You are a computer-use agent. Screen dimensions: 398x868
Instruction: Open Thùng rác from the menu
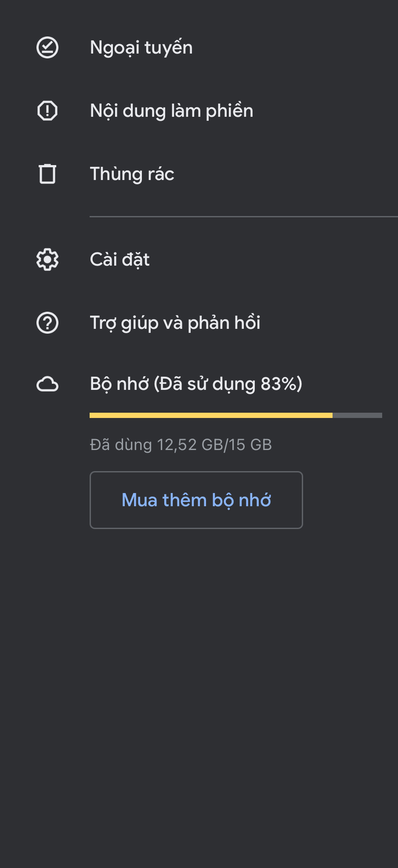coord(132,174)
